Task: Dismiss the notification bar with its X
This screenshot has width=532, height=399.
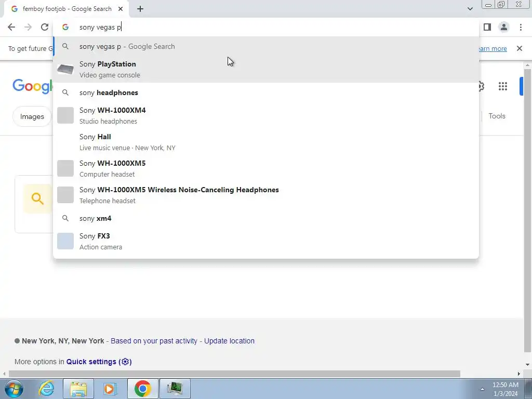Action: pyautogui.click(x=520, y=48)
